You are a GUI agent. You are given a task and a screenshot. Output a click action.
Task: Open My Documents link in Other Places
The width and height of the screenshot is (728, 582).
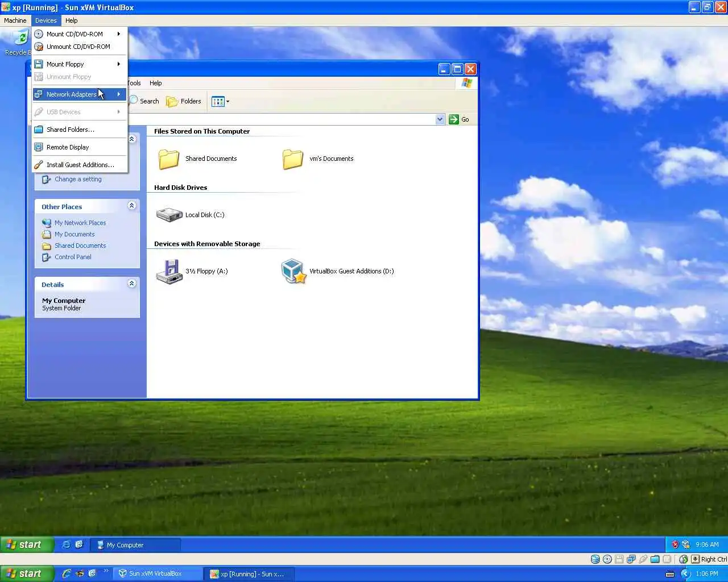(x=75, y=234)
